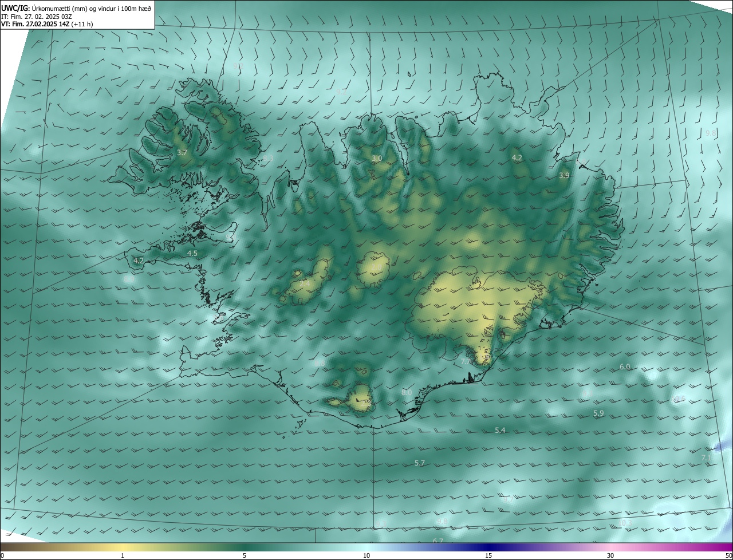Click the 2.4 value on the small glacier

coord(305,283)
